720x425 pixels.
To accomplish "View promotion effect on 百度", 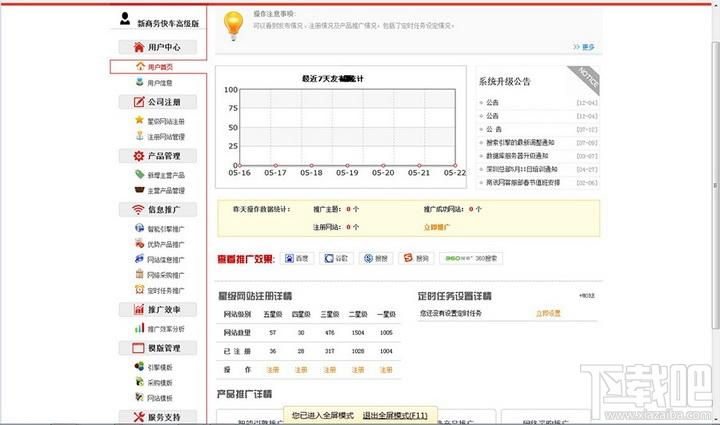I will (297, 258).
